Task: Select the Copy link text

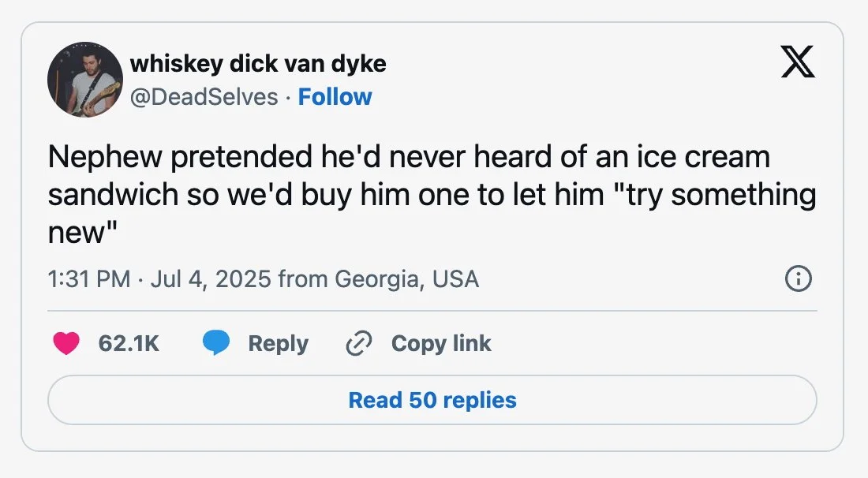Action: pyautogui.click(x=441, y=344)
